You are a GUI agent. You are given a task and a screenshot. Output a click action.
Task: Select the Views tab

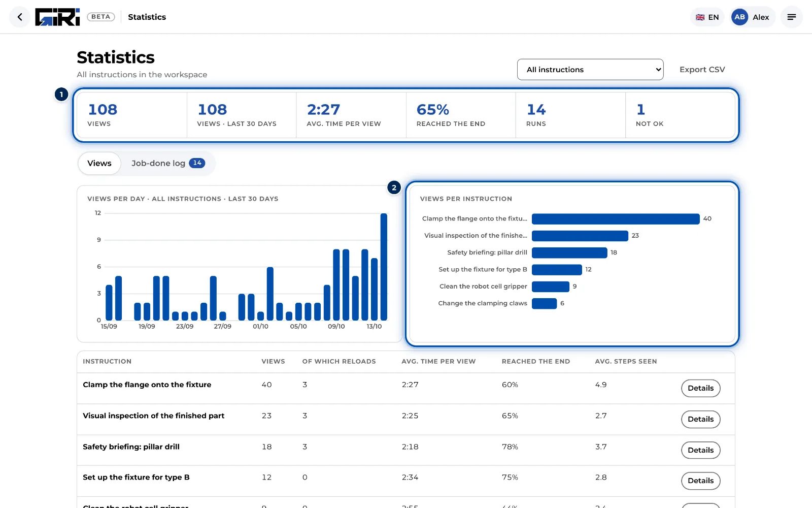coord(99,163)
